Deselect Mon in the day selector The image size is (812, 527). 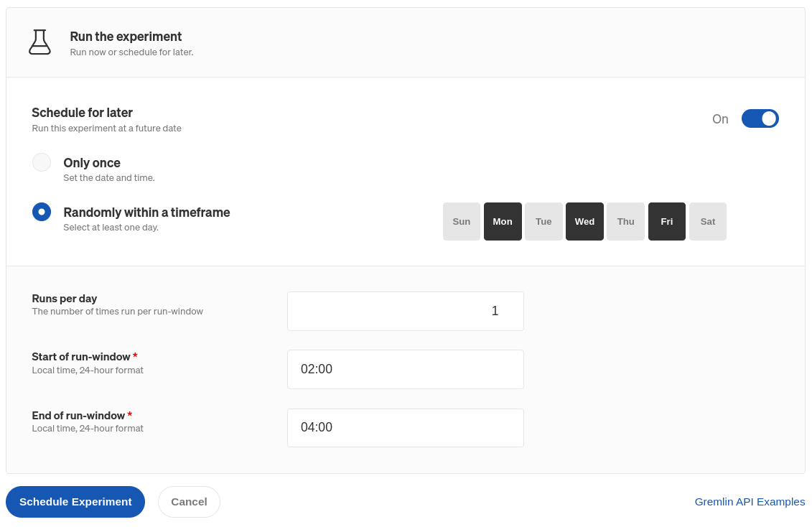click(x=503, y=222)
